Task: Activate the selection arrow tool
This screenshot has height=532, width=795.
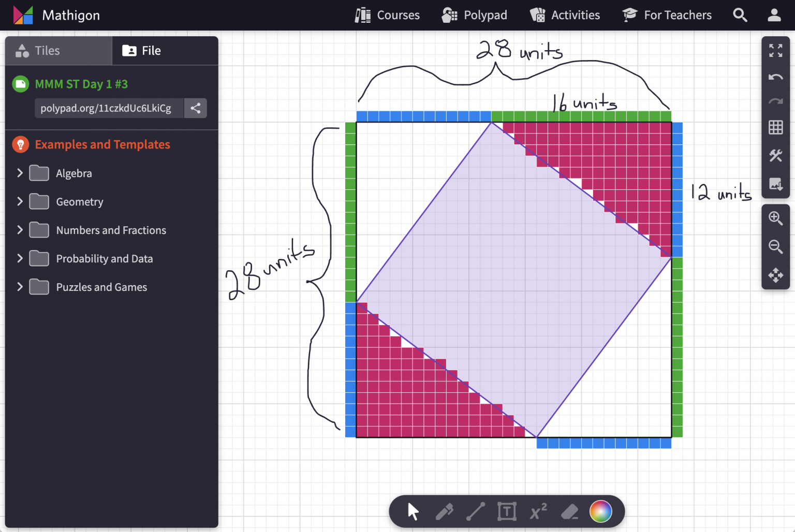Action: click(411, 511)
